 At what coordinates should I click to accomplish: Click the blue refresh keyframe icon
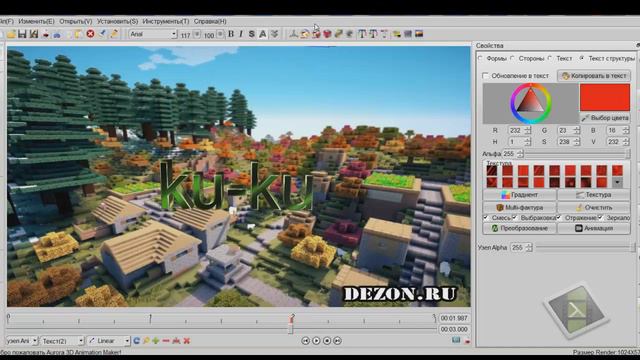point(136,340)
